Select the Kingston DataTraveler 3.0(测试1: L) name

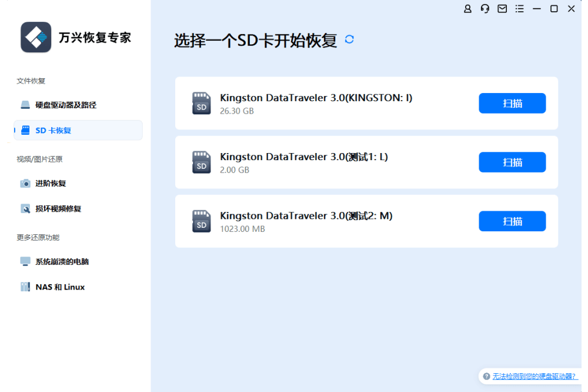304,157
